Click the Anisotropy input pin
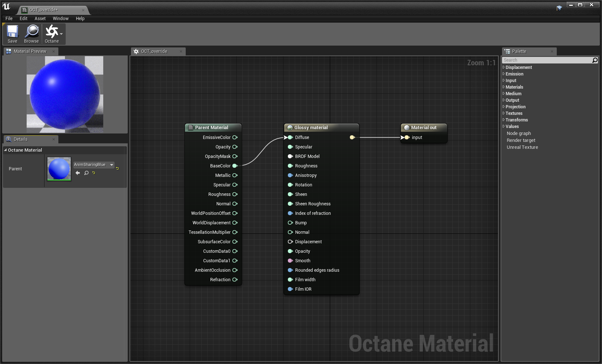The height and width of the screenshot is (364, 602). tap(290, 175)
